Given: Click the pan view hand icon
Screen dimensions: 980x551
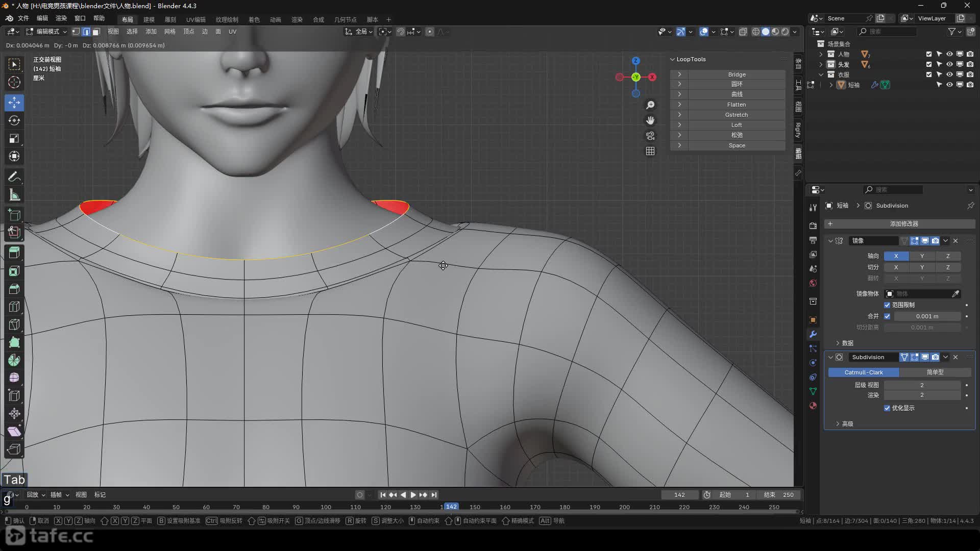Looking at the screenshot, I should pos(650,120).
